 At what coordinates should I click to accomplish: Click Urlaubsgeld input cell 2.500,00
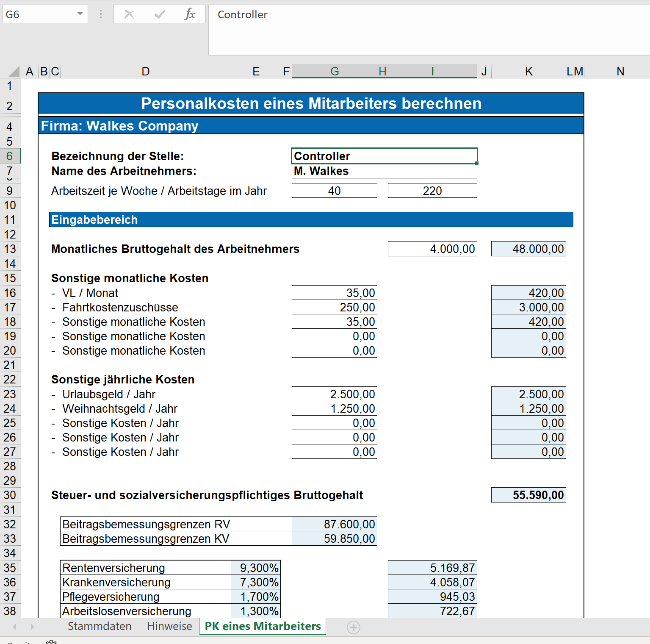pyautogui.click(x=335, y=394)
